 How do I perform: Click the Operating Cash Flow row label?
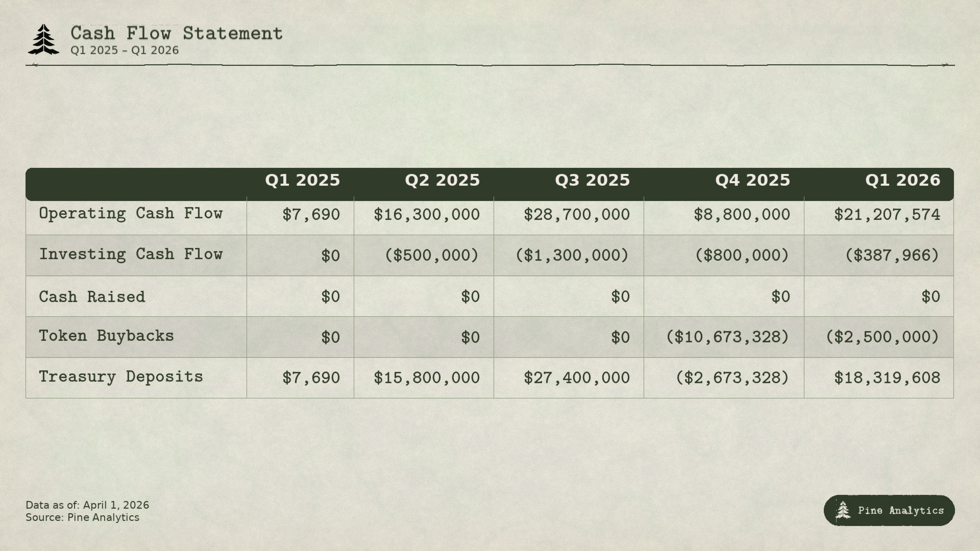pos(131,213)
